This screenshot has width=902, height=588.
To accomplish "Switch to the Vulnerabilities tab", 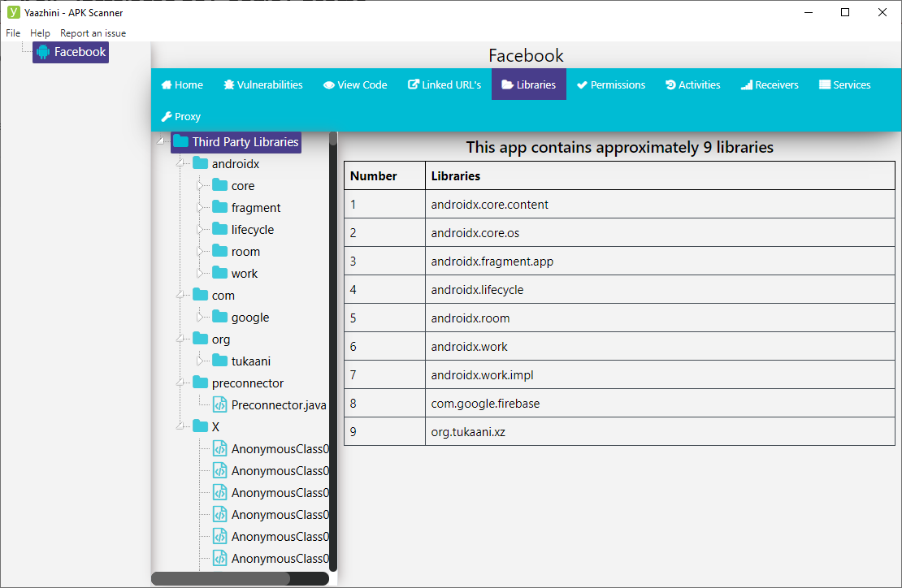I will click(263, 84).
